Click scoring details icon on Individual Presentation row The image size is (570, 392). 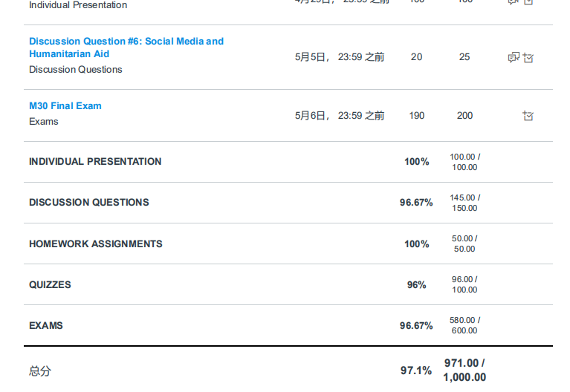coord(528,2)
